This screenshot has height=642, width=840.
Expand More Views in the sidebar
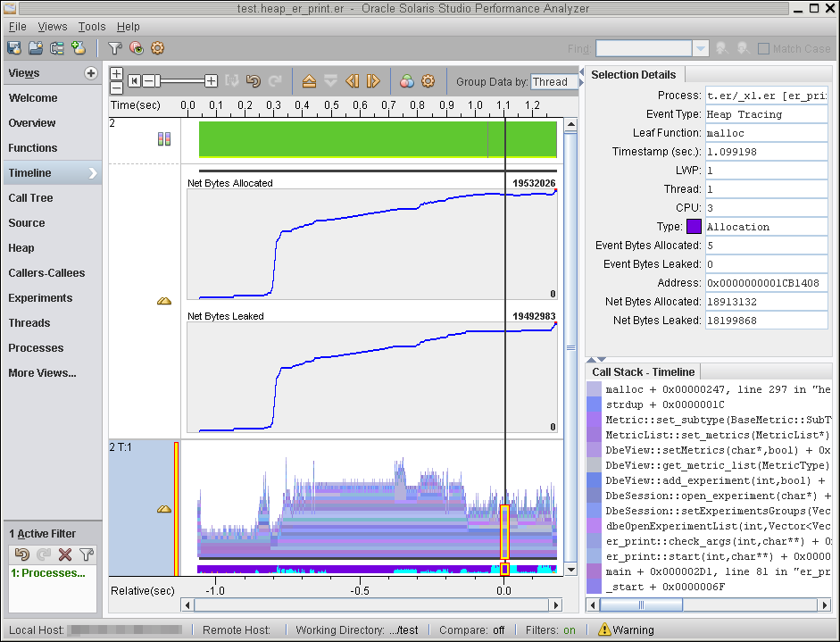click(42, 373)
